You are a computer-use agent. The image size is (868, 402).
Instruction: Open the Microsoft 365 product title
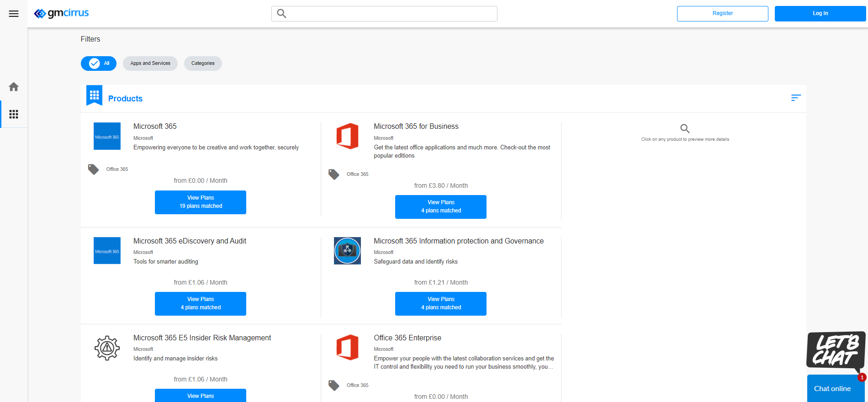pyautogui.click(x=155, y=127)
